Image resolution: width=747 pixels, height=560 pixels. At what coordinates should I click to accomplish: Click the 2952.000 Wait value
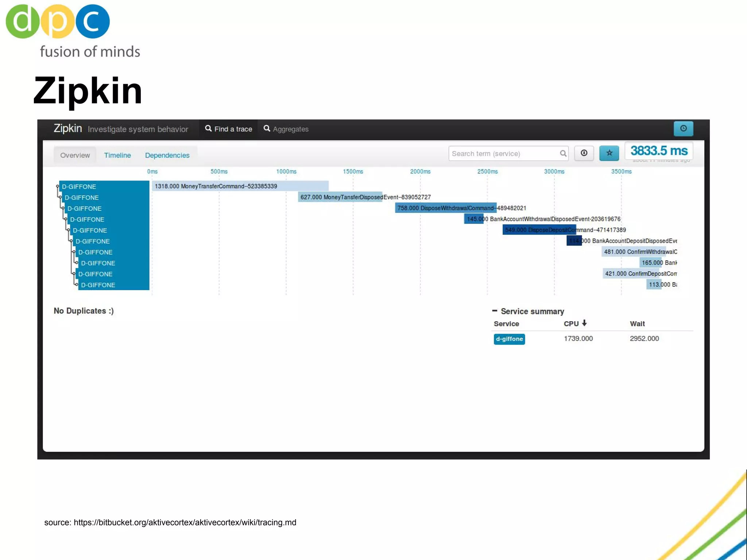coord(644,339)
